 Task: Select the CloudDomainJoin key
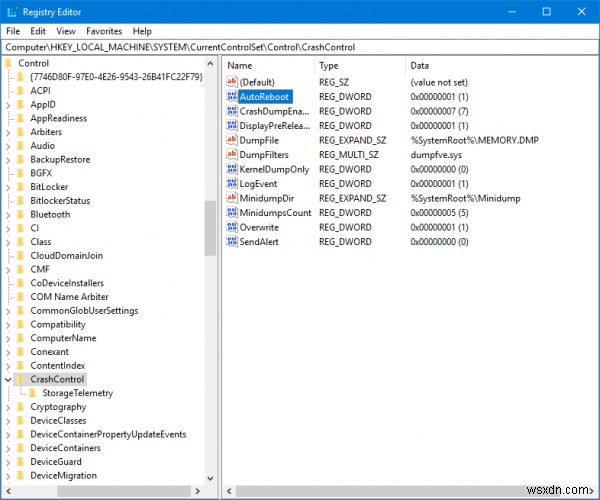pos(67,256)
